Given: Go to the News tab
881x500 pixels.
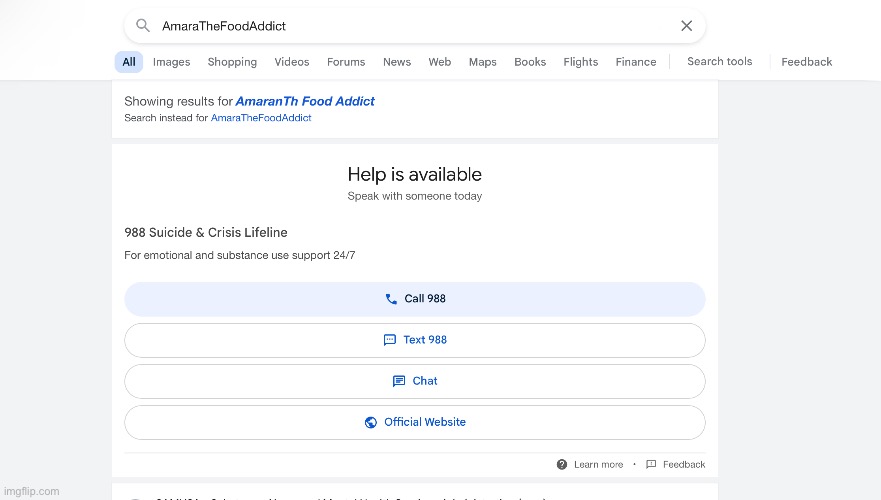Looking at the screenshot, I should coord(397,62).
